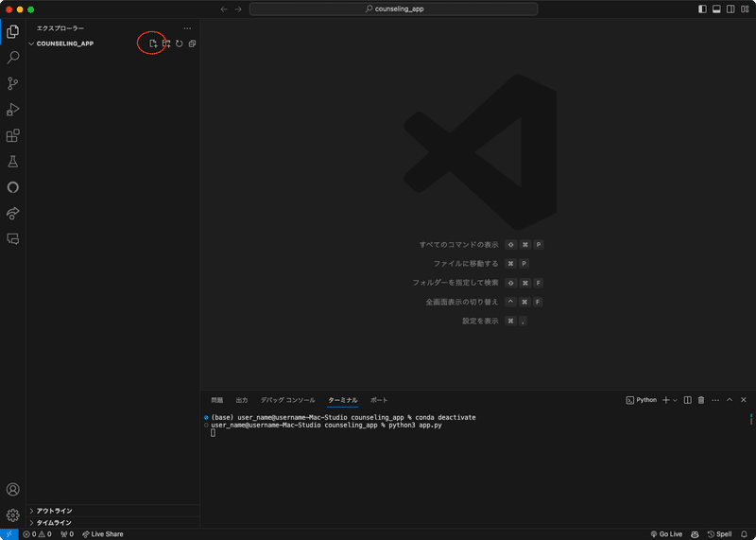Click the terminal scrollbar marker
This screenshot has height=540, width=756.
[750, 419]
